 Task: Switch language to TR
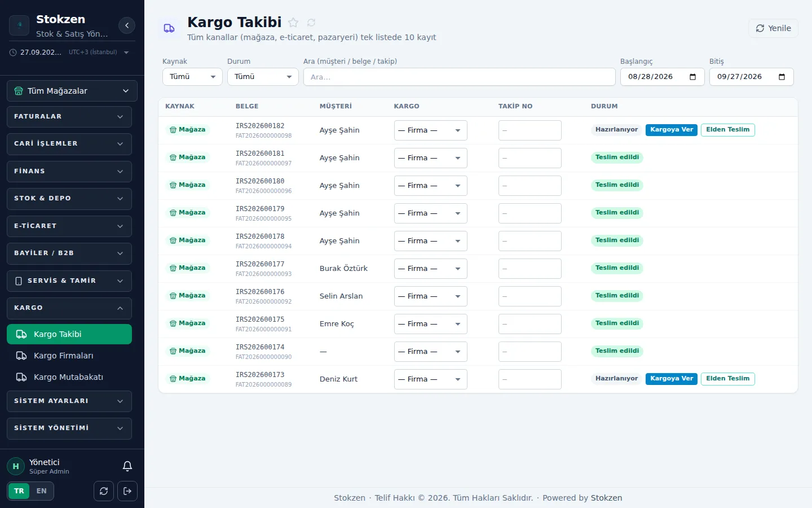tap(19, 491)
